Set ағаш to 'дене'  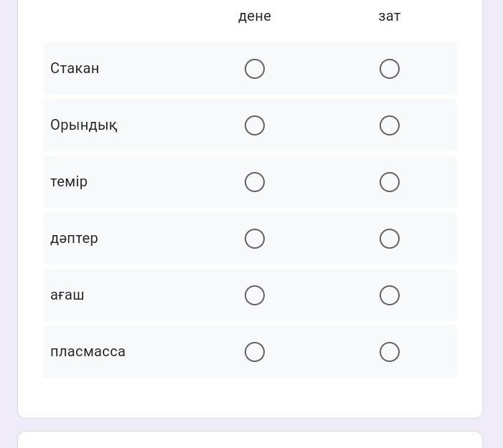255,295
